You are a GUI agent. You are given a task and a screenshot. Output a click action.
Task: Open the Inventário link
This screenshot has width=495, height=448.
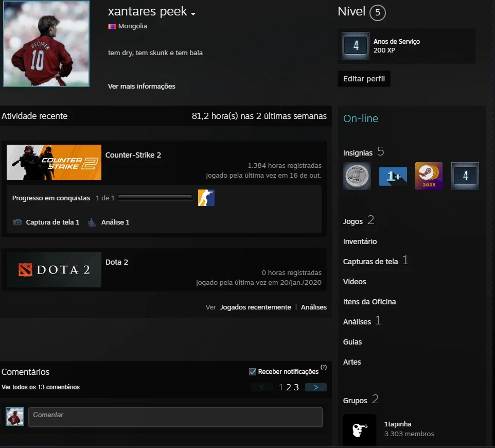[360, 242]
